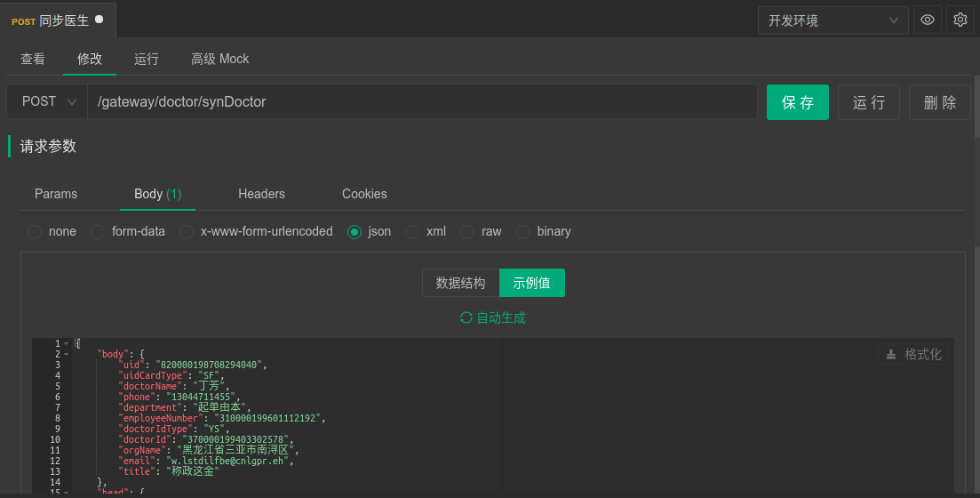Switch to the 运行 tab

pos(147,59)
